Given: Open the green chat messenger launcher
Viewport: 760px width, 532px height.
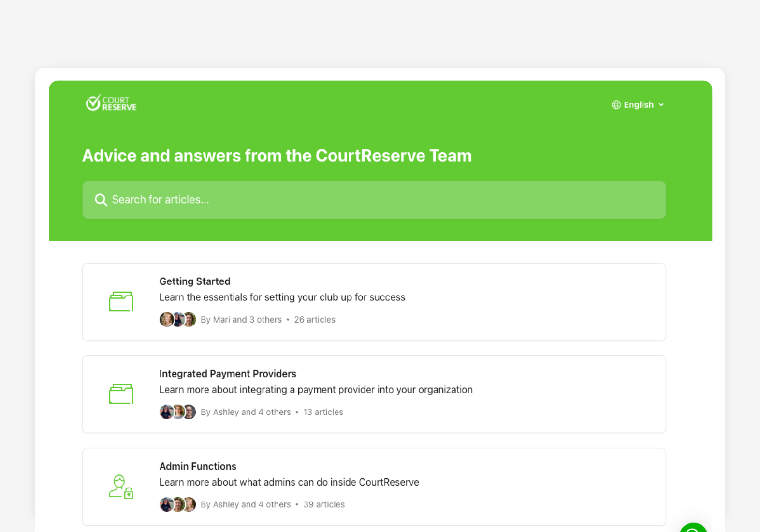Looking at the screenshot, I should click(x=694, y=528).
